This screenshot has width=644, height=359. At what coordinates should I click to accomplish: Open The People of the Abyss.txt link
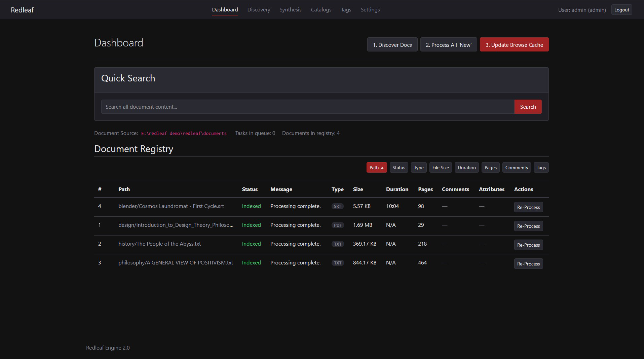tap(159, 244)
